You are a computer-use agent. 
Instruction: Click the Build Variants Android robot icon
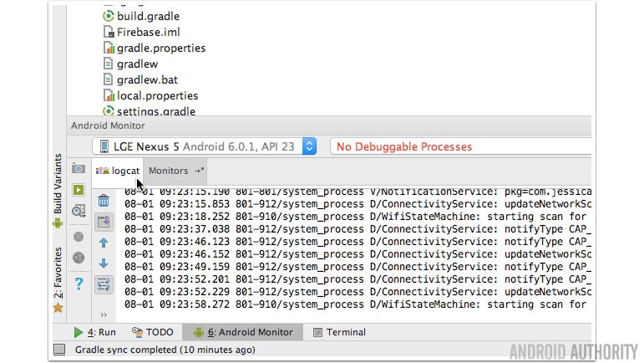click(58, 223)
